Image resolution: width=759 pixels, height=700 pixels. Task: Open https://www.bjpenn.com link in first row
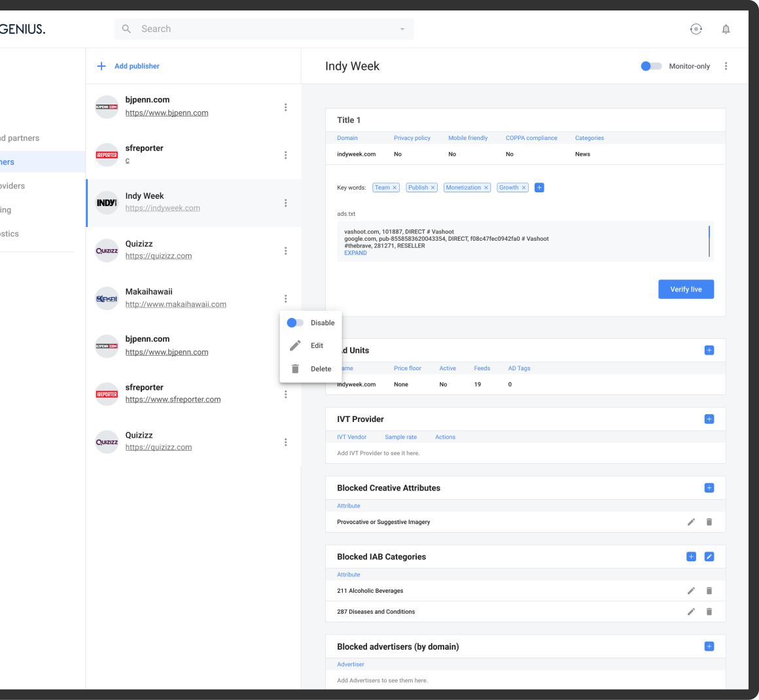166,113
